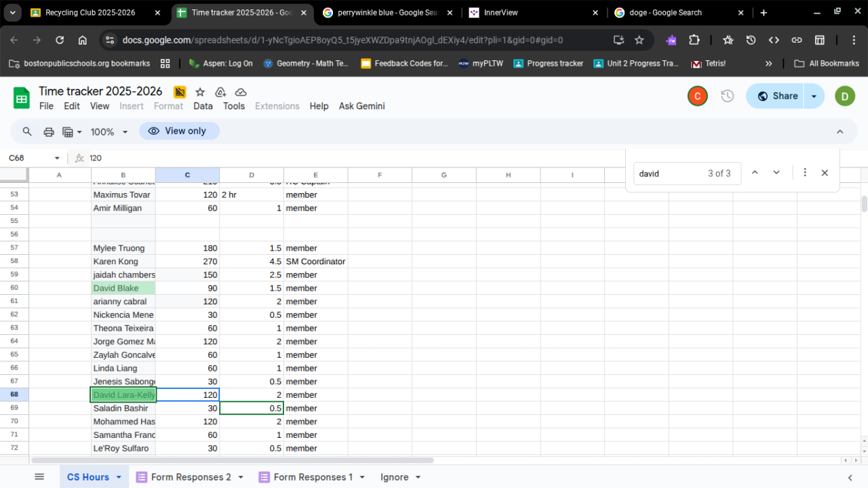
Task: Go to the previous find result
Action: click(755, 173)
